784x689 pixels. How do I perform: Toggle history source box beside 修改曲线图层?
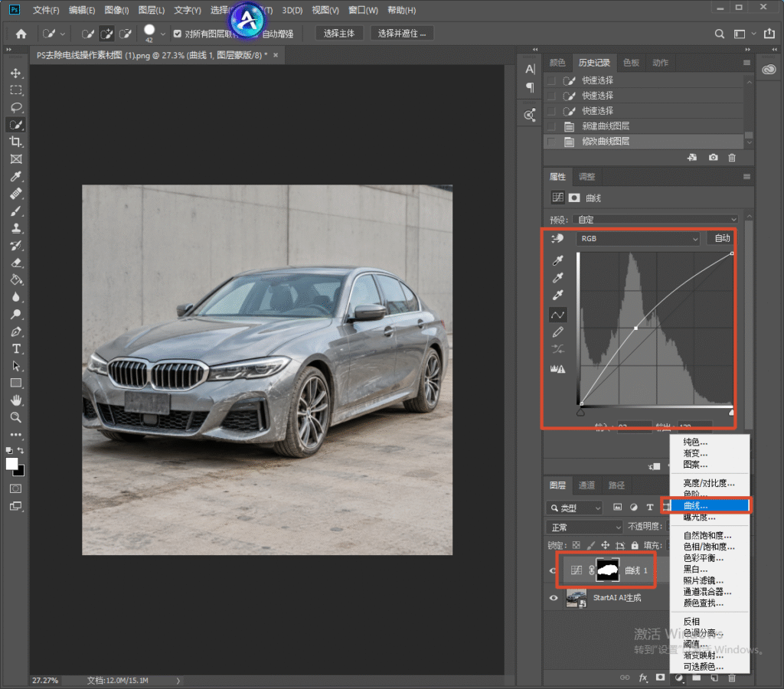pos(551,142)
